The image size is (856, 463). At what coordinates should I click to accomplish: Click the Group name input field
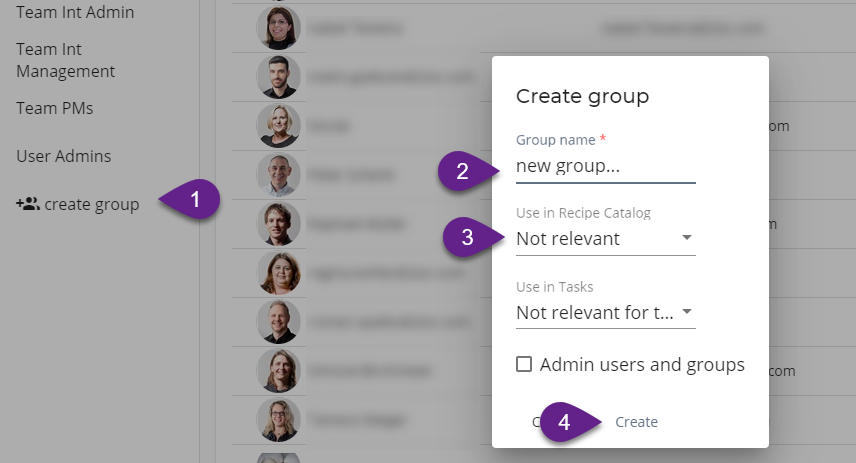[605, 166]
